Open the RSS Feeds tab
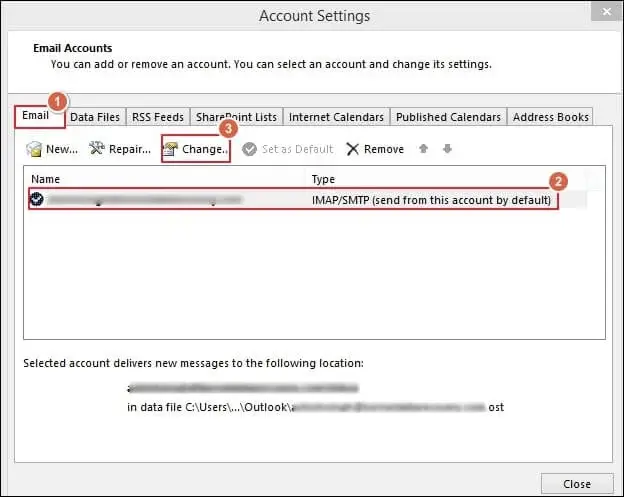The width and height of the screenshot is (624, 497). click(158, 117)
